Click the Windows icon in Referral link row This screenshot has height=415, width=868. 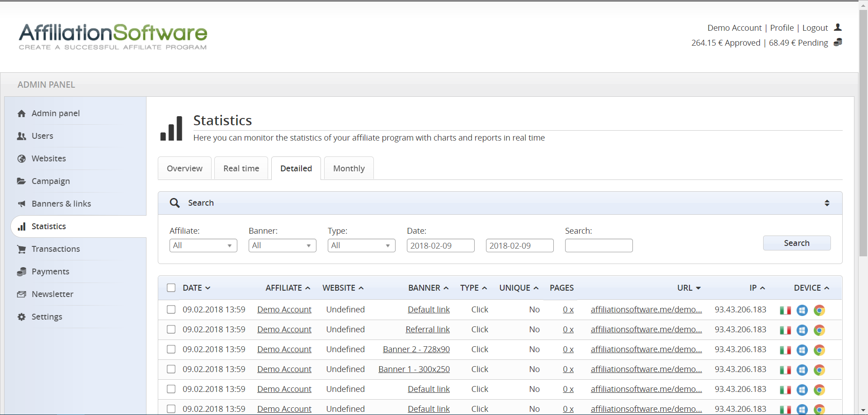[802, 330]
